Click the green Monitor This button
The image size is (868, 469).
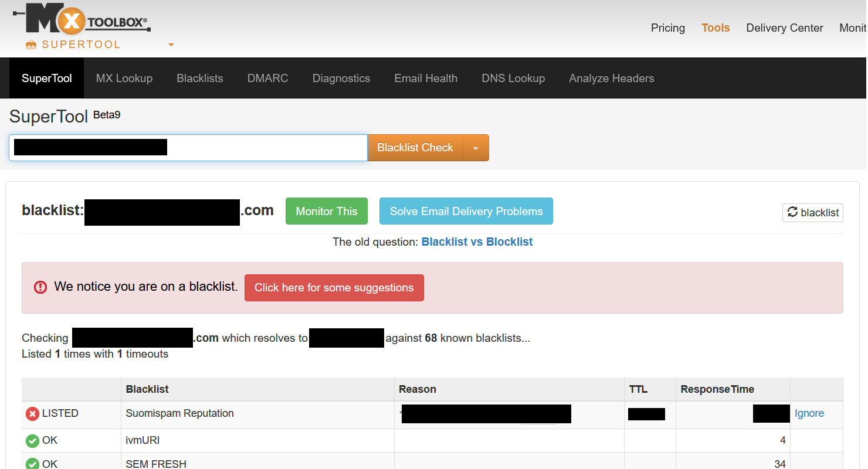327,211
